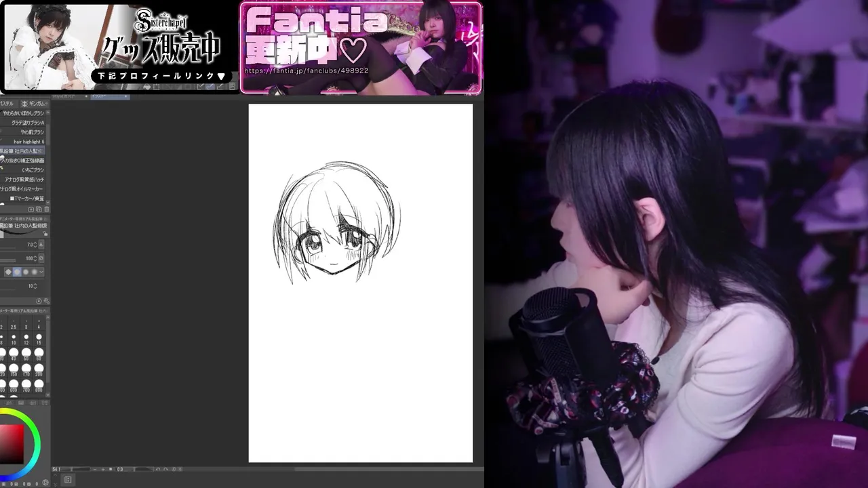This screenshot has height=488, width=868.
Task: Switch to the first canvas document tab
Action: [x=71, y=97]
